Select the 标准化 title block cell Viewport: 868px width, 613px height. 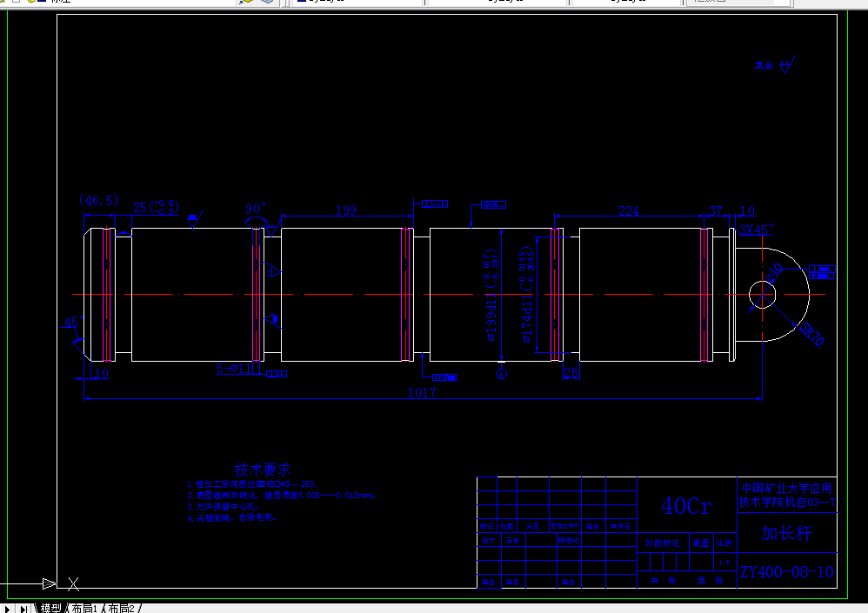569,541
